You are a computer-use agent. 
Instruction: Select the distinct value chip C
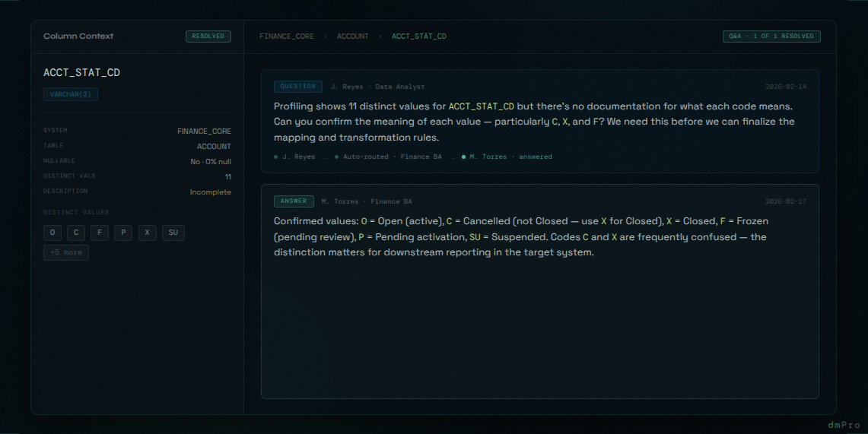tap(76, 233)
